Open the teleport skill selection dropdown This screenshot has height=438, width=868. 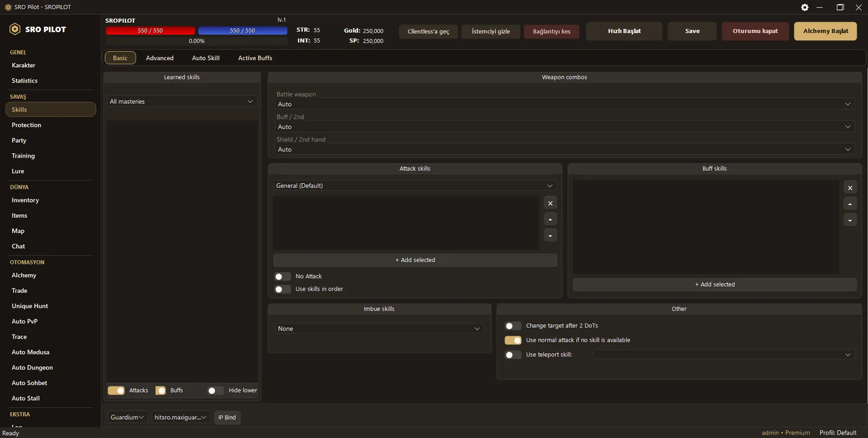click(724, 354)
